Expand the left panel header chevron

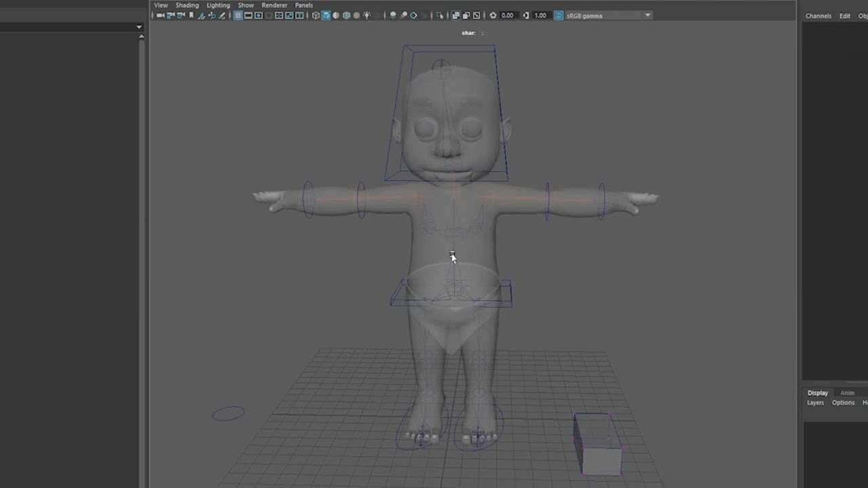click(139, 26)
